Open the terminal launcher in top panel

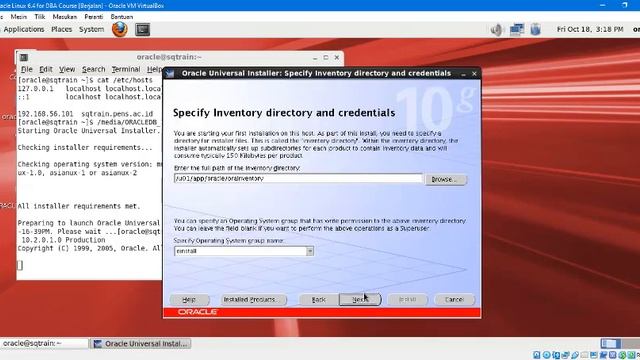click(x=142, y=29)
